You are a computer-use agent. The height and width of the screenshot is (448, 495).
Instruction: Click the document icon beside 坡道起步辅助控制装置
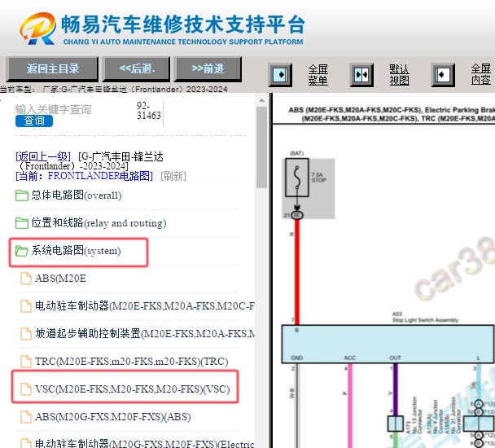coord(26,334)
